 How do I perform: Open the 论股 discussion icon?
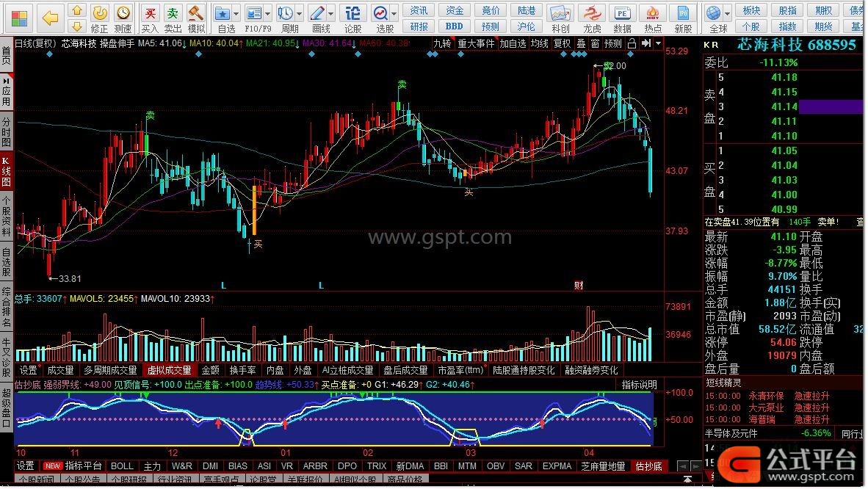coord(352,18)
